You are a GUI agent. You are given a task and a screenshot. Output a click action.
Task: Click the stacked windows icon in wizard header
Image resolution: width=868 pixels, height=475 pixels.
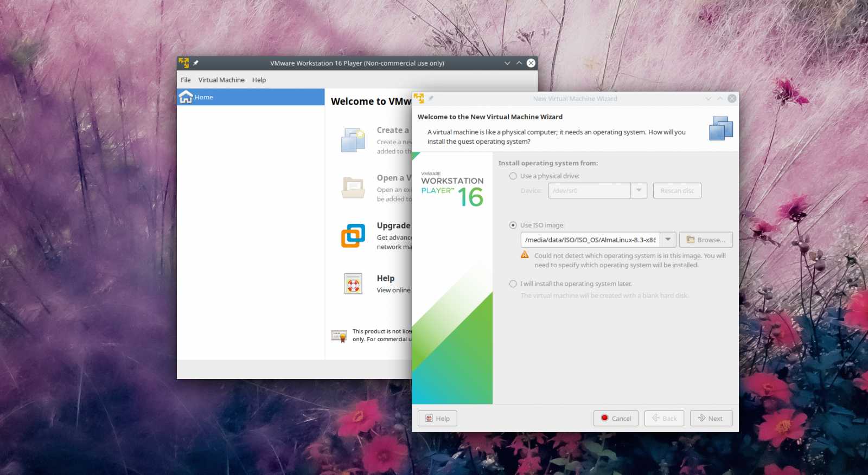(721, 129)
